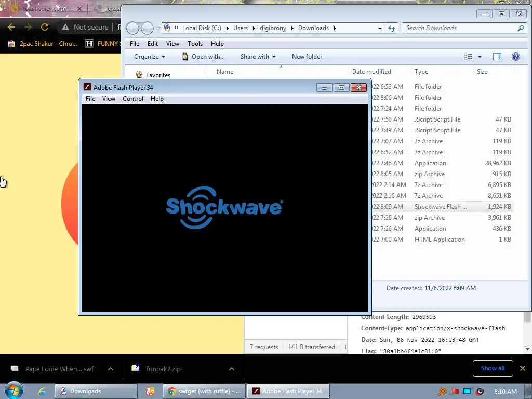Sort by the Name column
The width and height of the screenshot is (532, 399).
coord(278,72)
